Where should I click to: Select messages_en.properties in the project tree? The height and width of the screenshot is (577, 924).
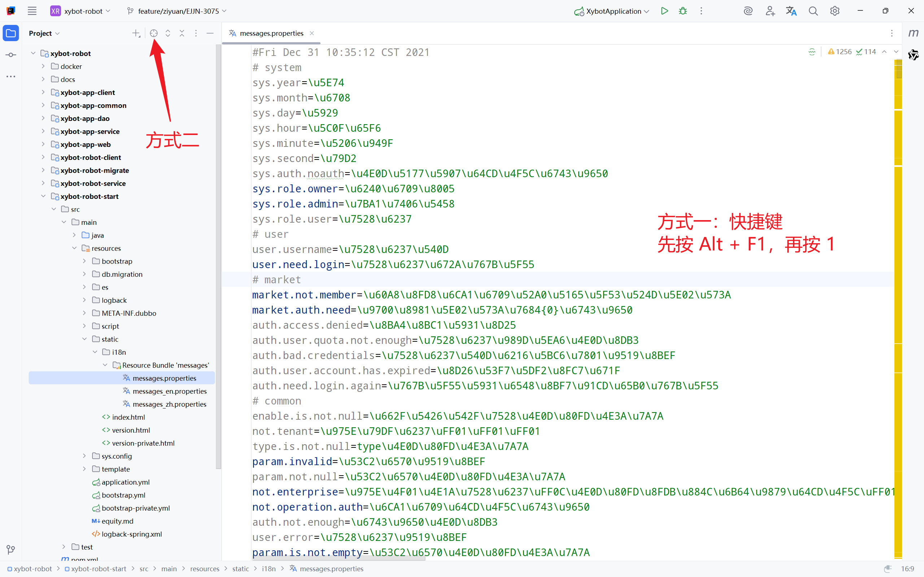point(169,391)
